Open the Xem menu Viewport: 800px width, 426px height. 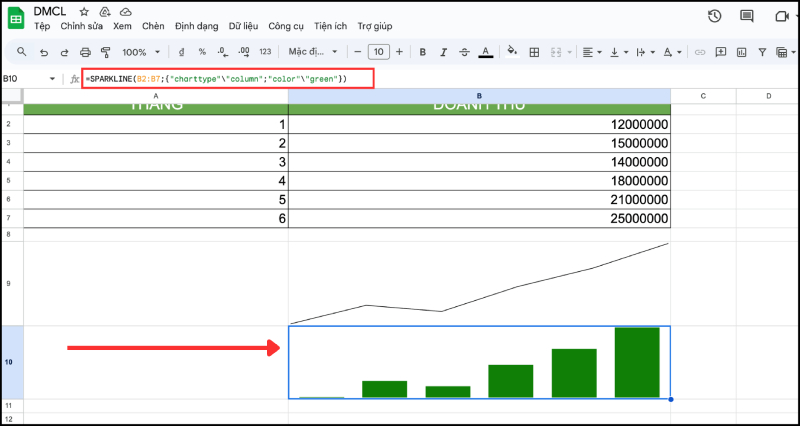coord(122,26)
